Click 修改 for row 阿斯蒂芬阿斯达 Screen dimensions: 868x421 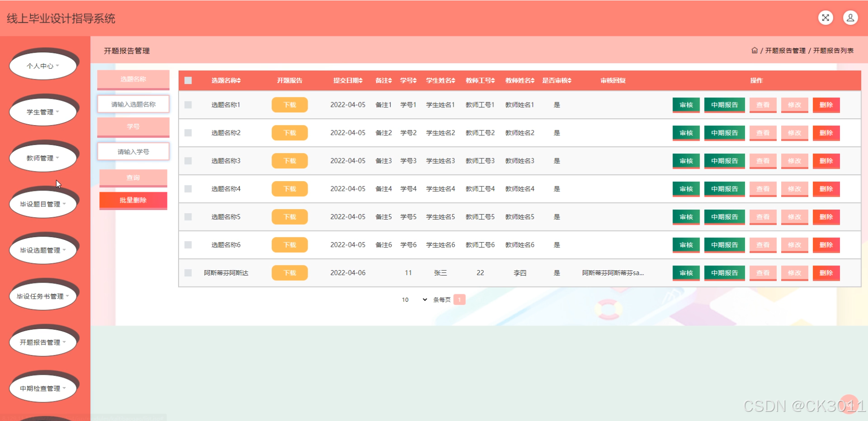pyautogui.click(x=795, y=273)
